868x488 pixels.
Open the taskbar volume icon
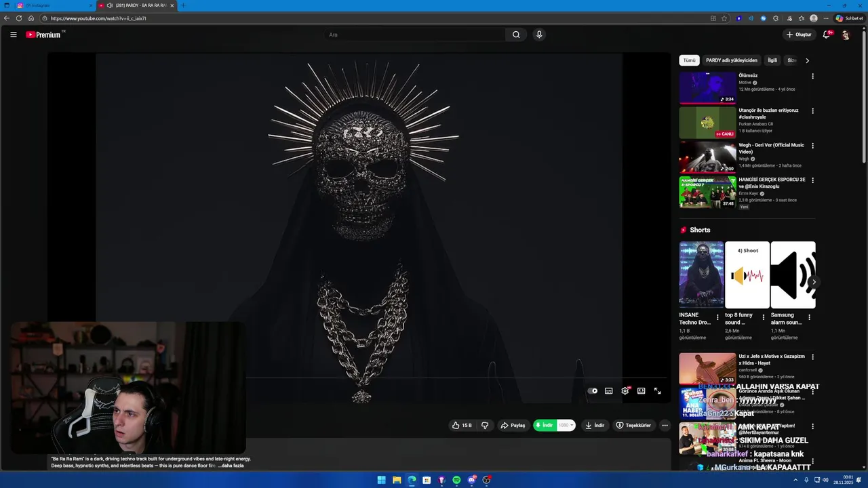tap(825, 480)
